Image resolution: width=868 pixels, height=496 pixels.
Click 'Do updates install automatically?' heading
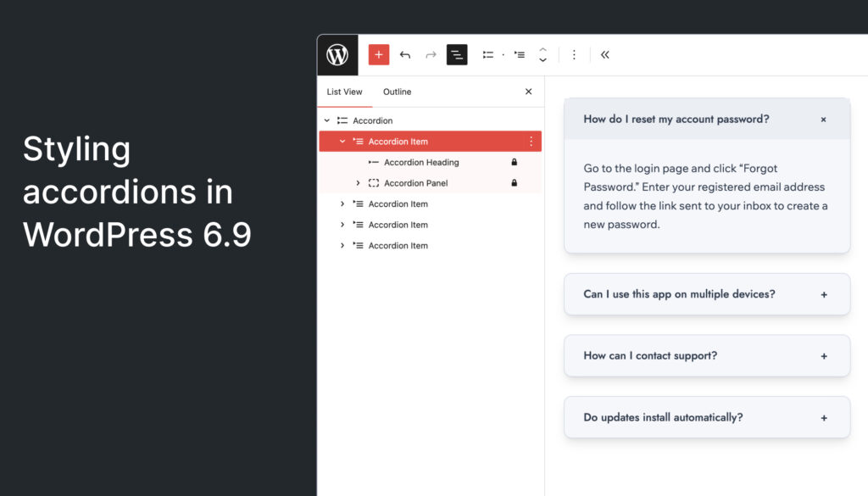pyautogui.click(x=663, y=417)
